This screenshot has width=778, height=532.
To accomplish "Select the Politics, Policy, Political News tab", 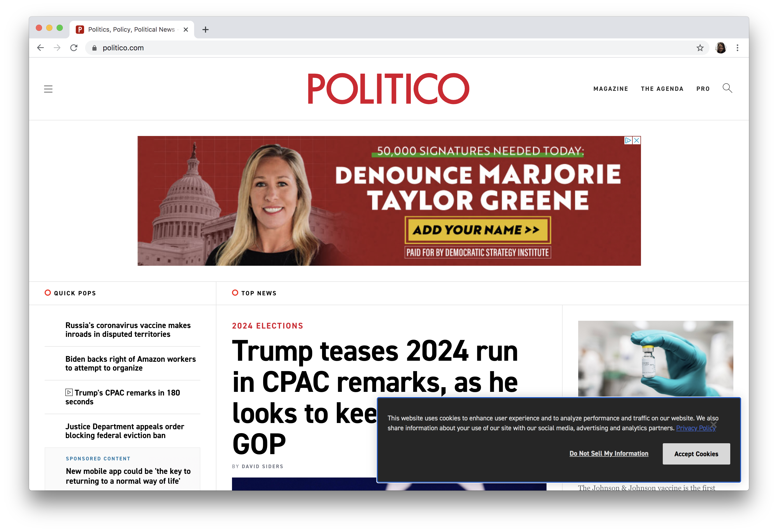I will click(132, 30).
